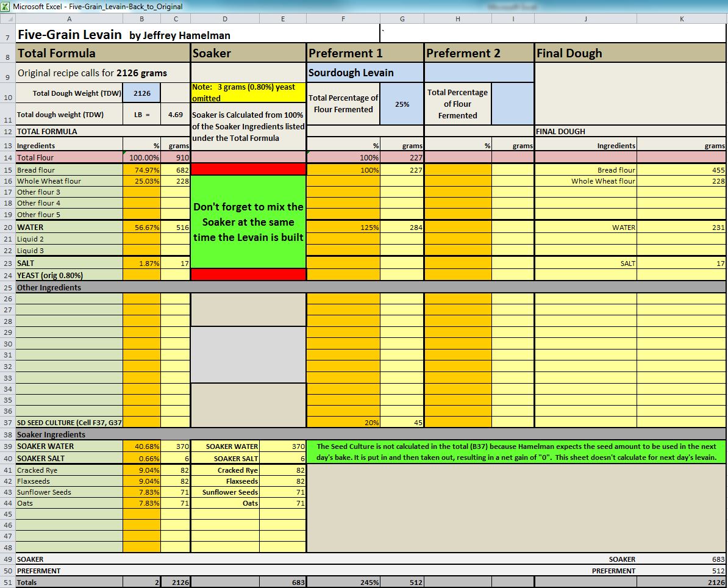Click the Cracked Rye 9.04% cell
The width and height of the screenshot is (728, 588).
tap(141, 470)
